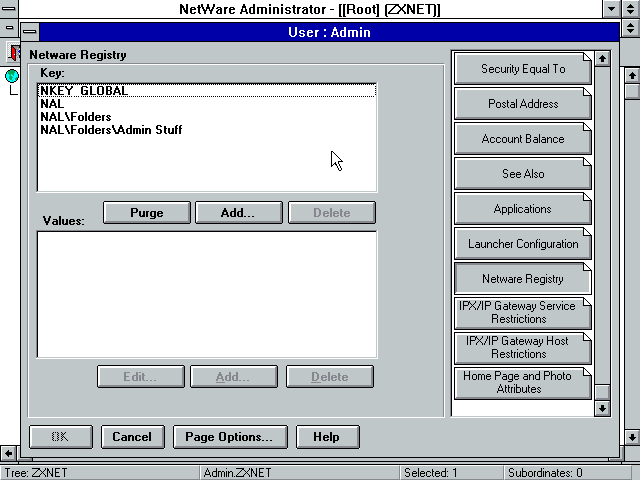640x480 pixels.
Task: Open the Root child window control menu
Action: click(9, 28)
